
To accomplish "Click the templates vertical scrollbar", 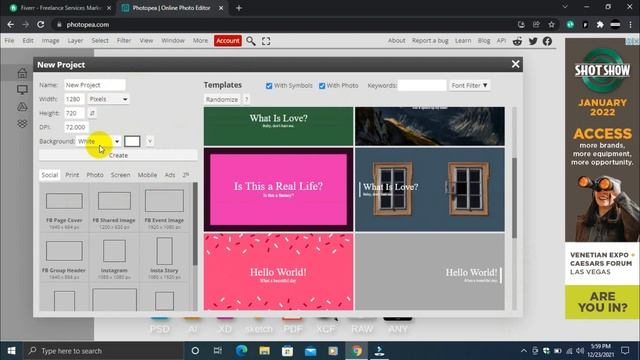I will [514, 198].
